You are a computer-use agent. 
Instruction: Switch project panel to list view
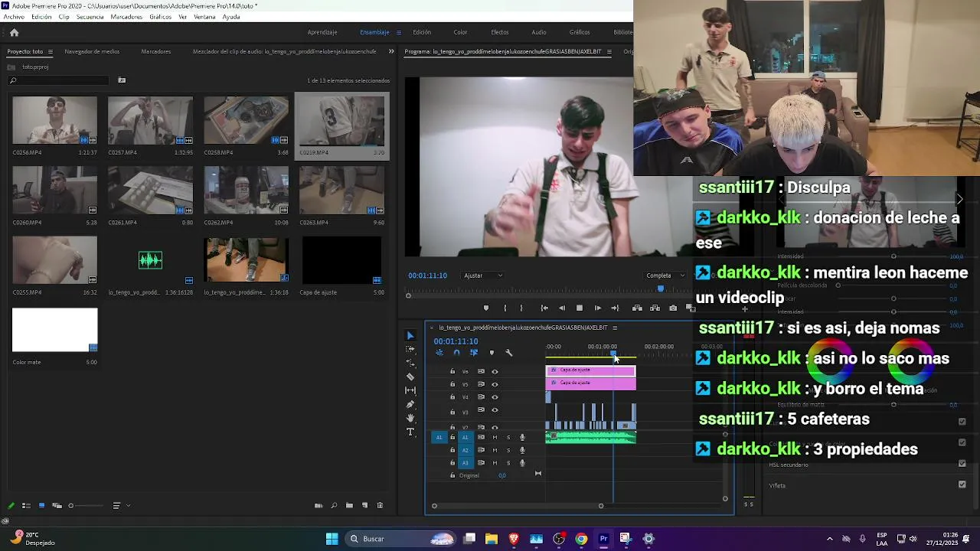pos(25,506)
